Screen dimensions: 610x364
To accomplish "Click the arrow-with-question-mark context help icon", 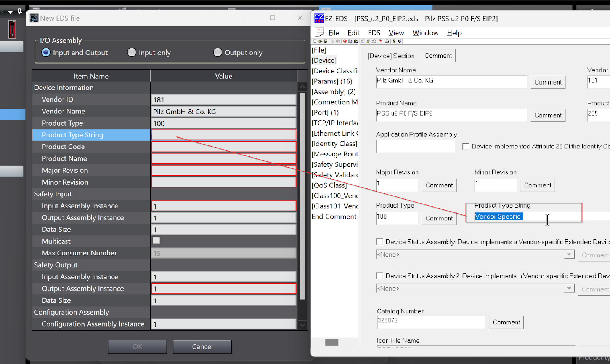I will point(400,41).
